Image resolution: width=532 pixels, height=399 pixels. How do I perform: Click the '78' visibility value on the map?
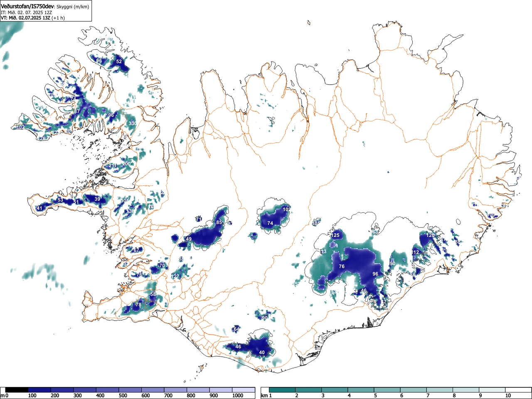pos(139,305)
